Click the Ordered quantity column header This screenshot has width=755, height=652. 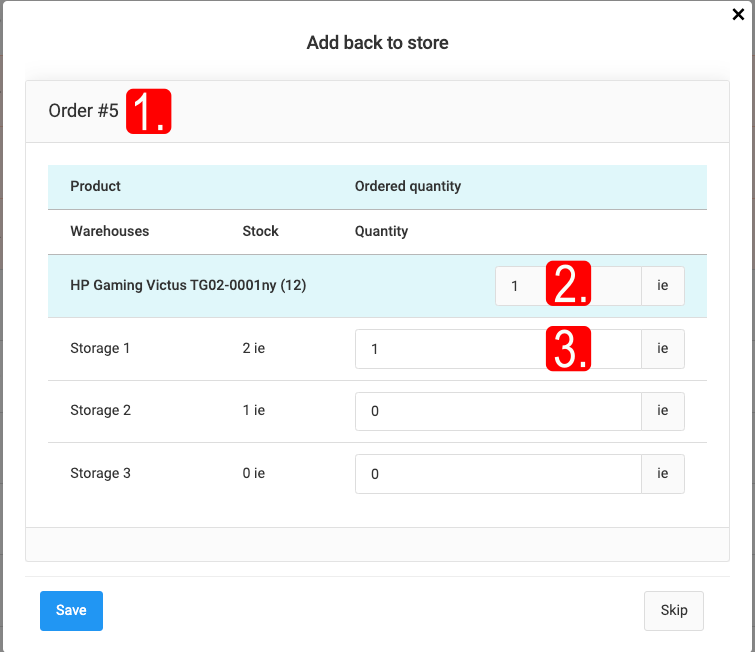pos(407,186)
